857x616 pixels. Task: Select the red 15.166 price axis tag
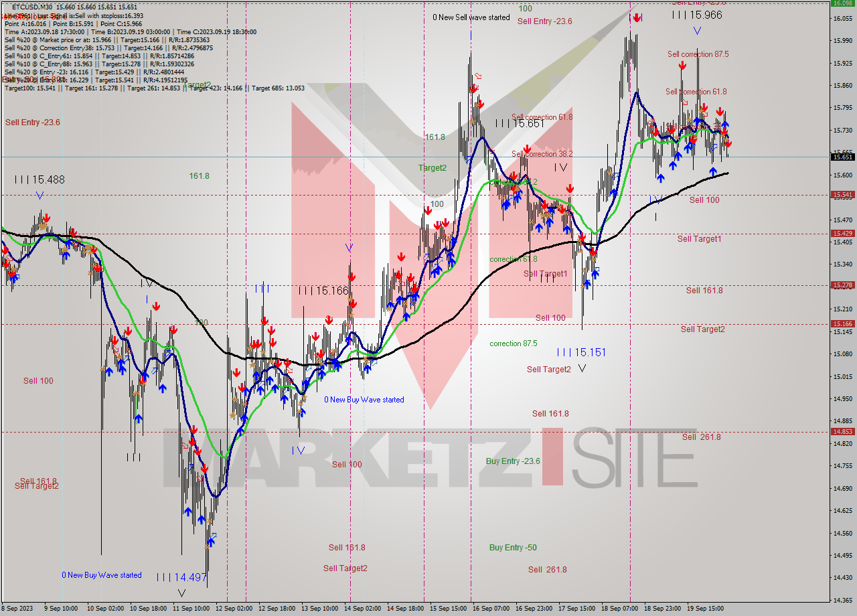pos(842,323)
